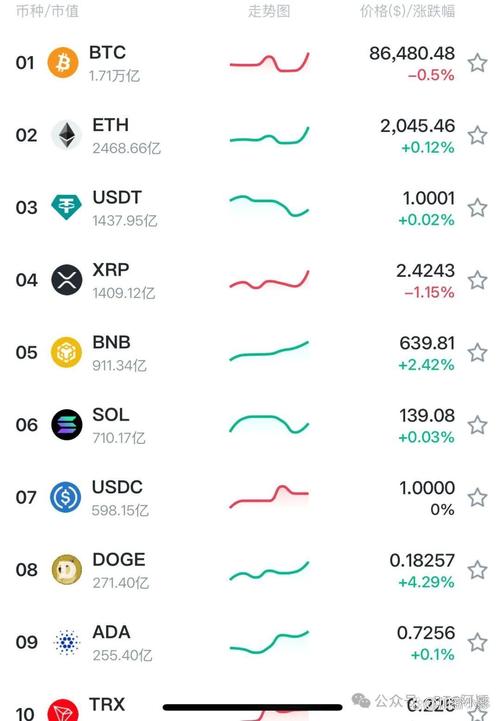Tap the Solana SOL coin icon
500x721 pixels.
(x=66, y=424)
